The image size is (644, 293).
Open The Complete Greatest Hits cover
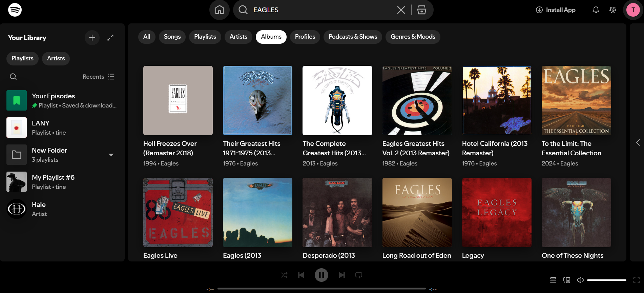coord(337,100)
